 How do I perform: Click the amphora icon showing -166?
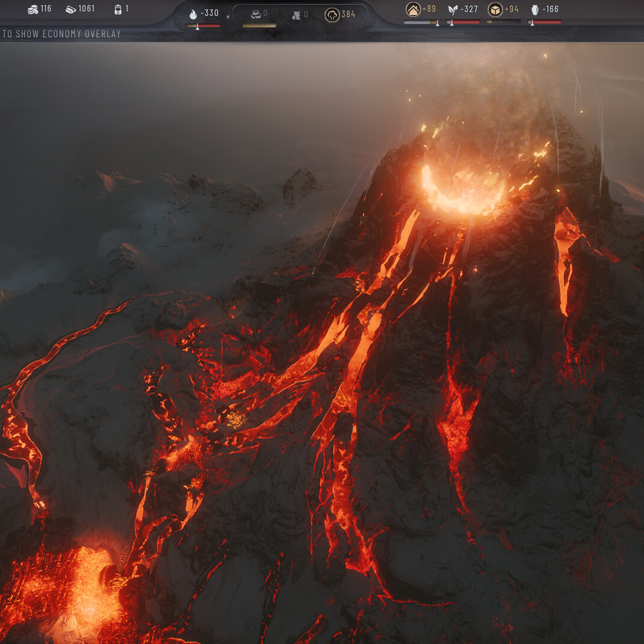[x=535, y=10]
